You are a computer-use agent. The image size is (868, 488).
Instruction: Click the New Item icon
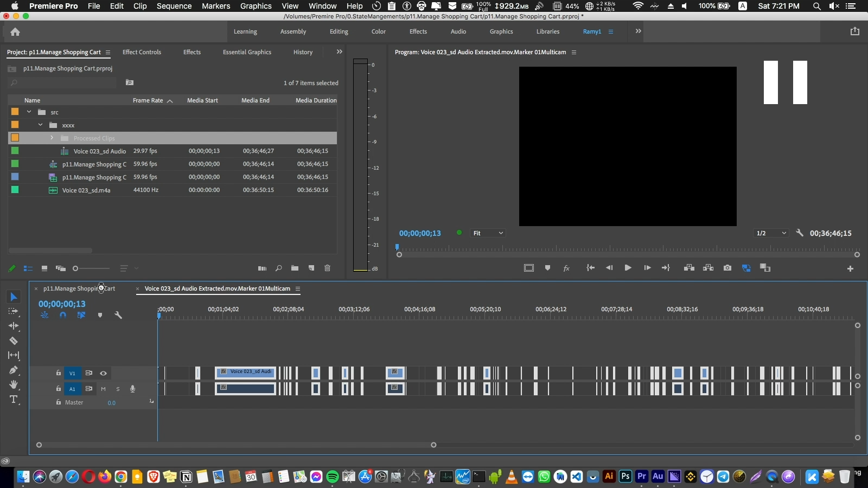311,268
